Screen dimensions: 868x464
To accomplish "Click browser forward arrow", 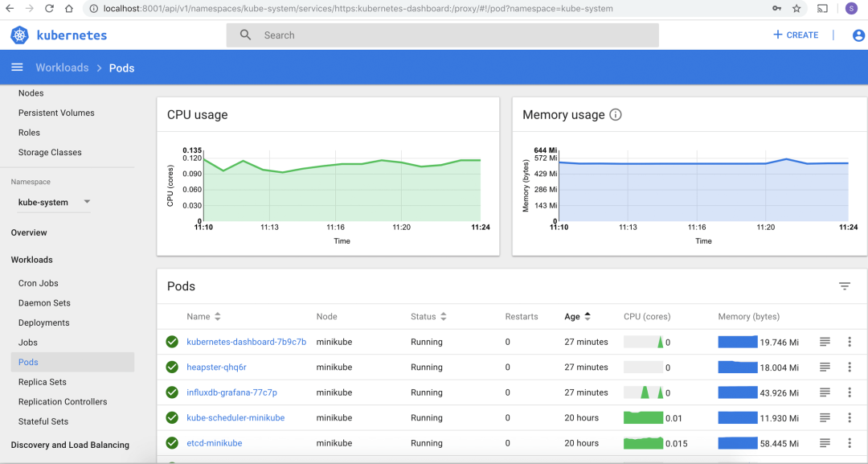I will (30, 8).
